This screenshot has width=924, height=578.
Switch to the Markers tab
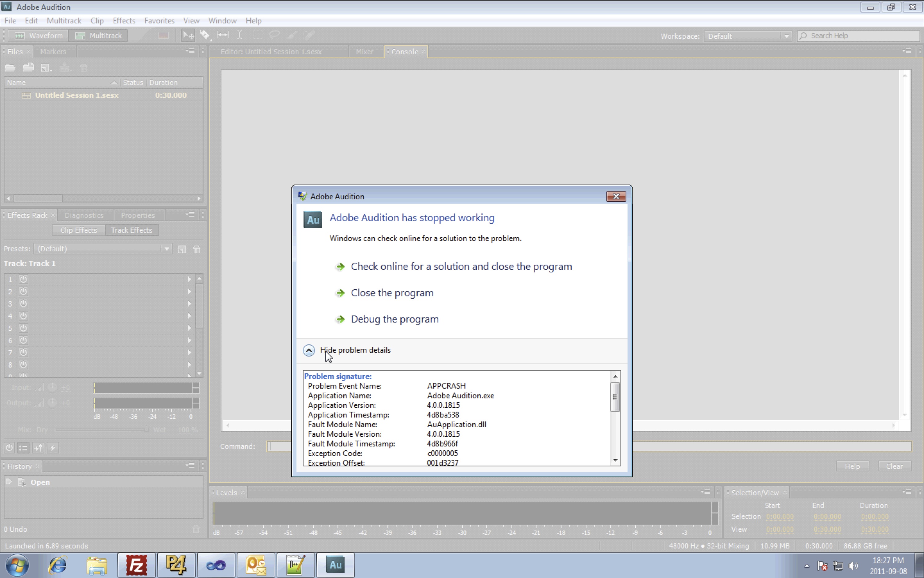pos(53,52)
